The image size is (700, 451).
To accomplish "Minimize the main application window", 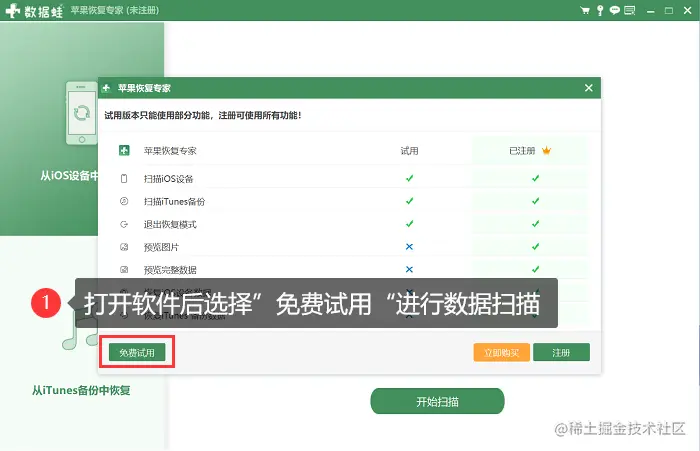I will click(650, 11).
